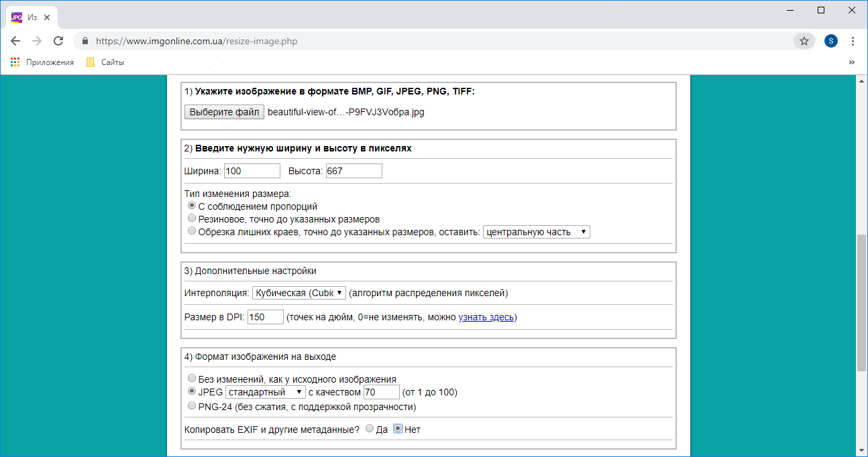Viewport: 868px width, 457px height.
Task: Click the site padlock security icon
Action: pos(85,41)
